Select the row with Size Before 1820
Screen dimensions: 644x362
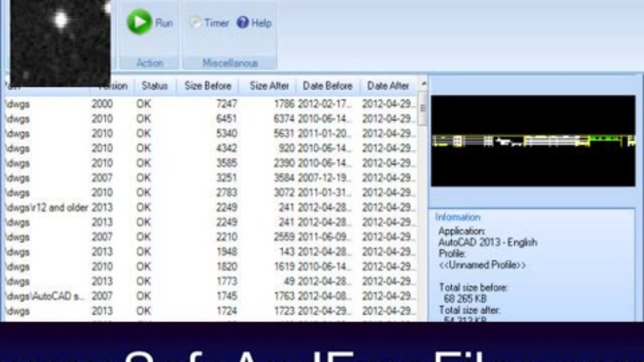[x=210, y=266]
